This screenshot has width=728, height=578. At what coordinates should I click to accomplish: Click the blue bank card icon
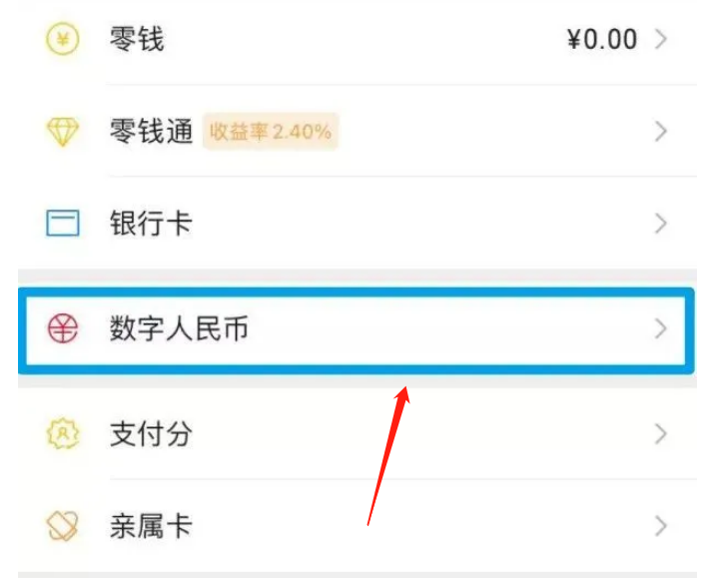coord(62,223)
